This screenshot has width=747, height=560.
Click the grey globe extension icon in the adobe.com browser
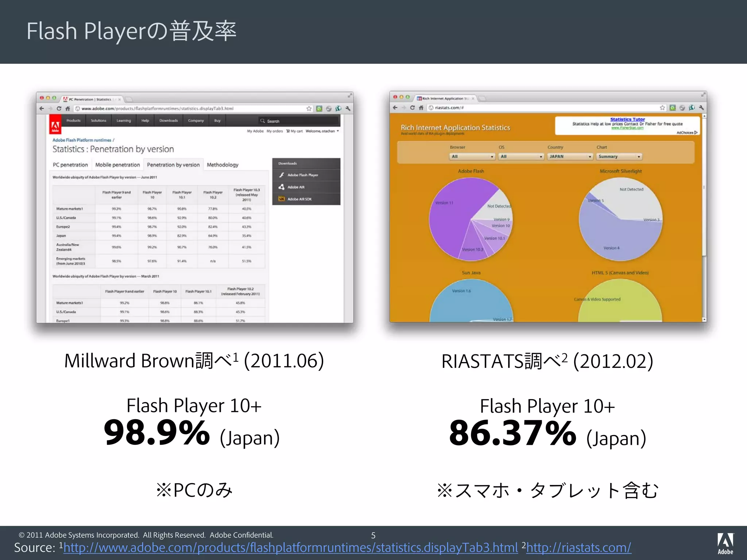[x=329, y=109]
